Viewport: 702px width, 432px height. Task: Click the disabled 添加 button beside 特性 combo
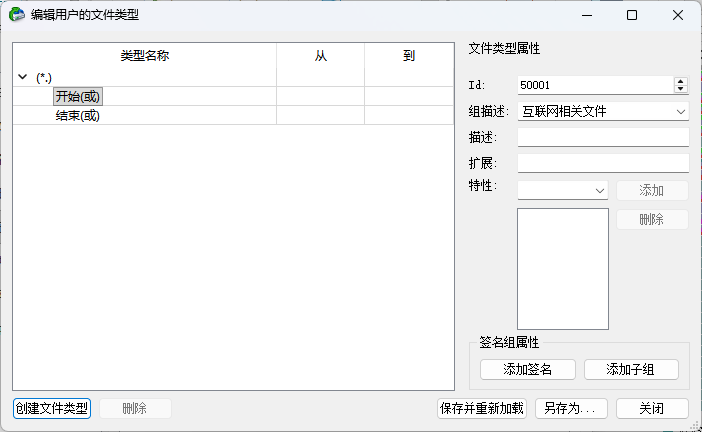(x=652, y=190)
